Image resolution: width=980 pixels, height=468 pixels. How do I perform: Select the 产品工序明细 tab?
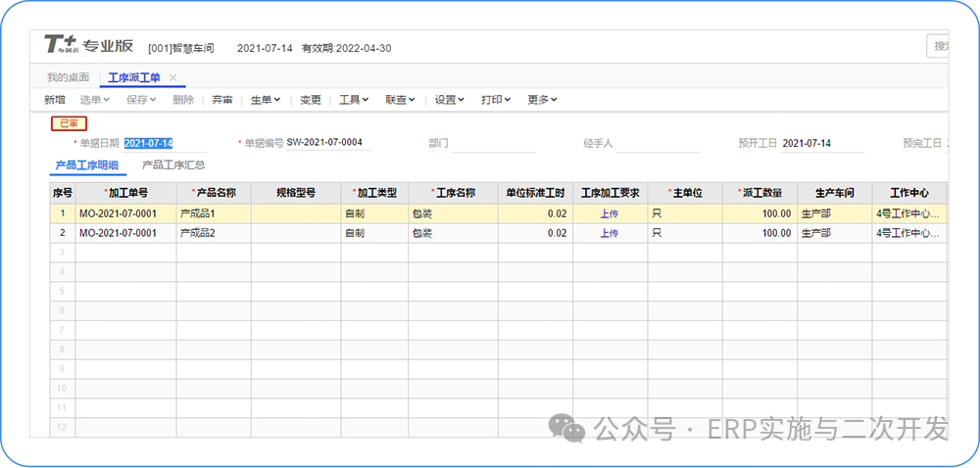click(x=87, y=165)
